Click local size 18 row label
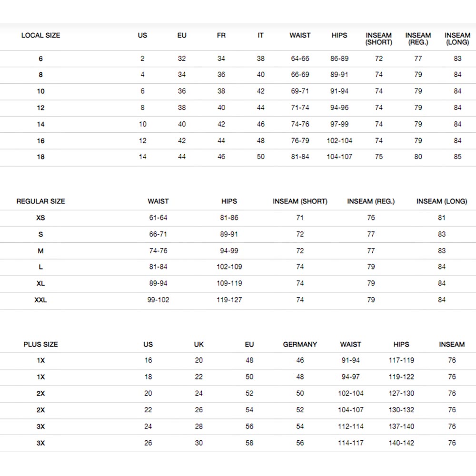This screenshot has height=476, width=476. pyautogui.click(x=40, y=157)
